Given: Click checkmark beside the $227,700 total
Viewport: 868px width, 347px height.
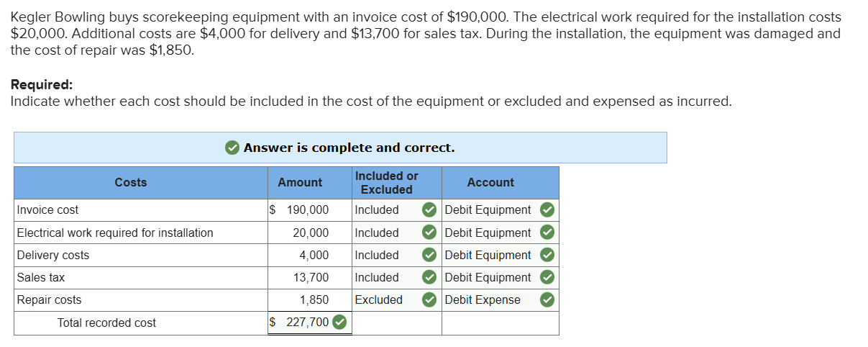Looking at the screenshot, I should point(339,323).
